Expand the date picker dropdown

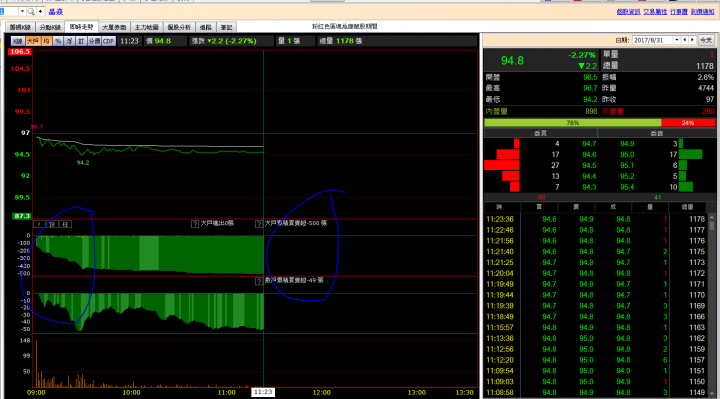point(677,40)
